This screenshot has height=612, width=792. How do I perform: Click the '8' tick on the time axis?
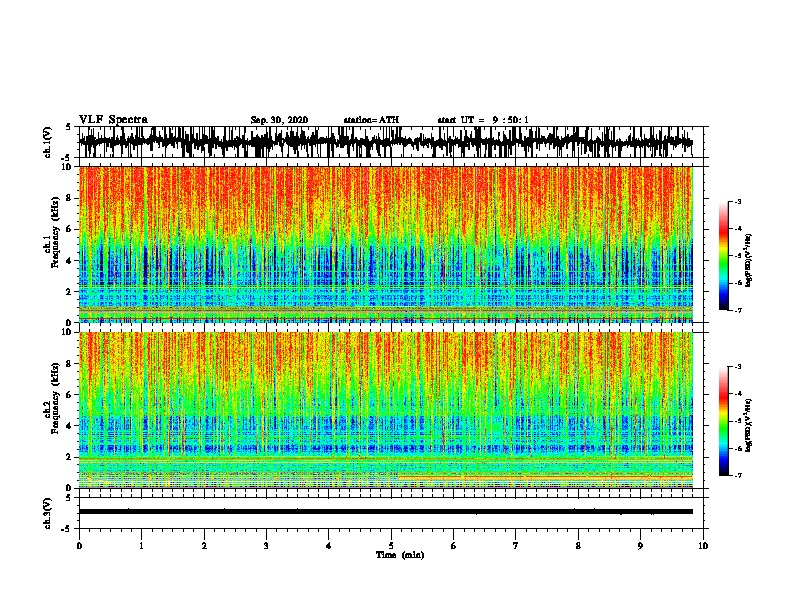(578, 546)
